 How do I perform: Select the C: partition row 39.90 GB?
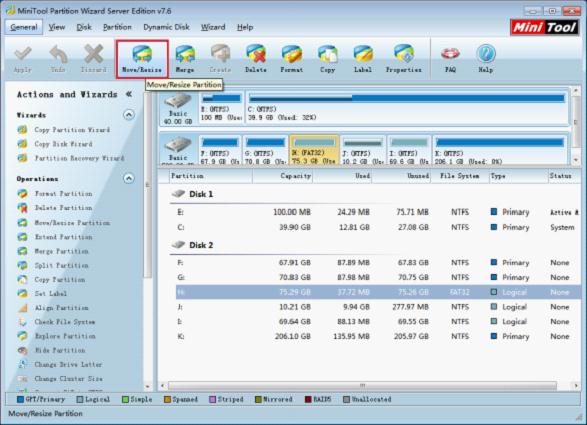point(378,227)
